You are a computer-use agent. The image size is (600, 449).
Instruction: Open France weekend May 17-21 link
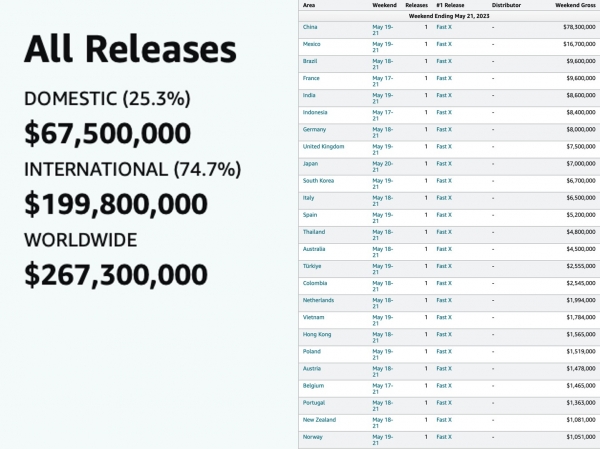[x=383, y=81]
